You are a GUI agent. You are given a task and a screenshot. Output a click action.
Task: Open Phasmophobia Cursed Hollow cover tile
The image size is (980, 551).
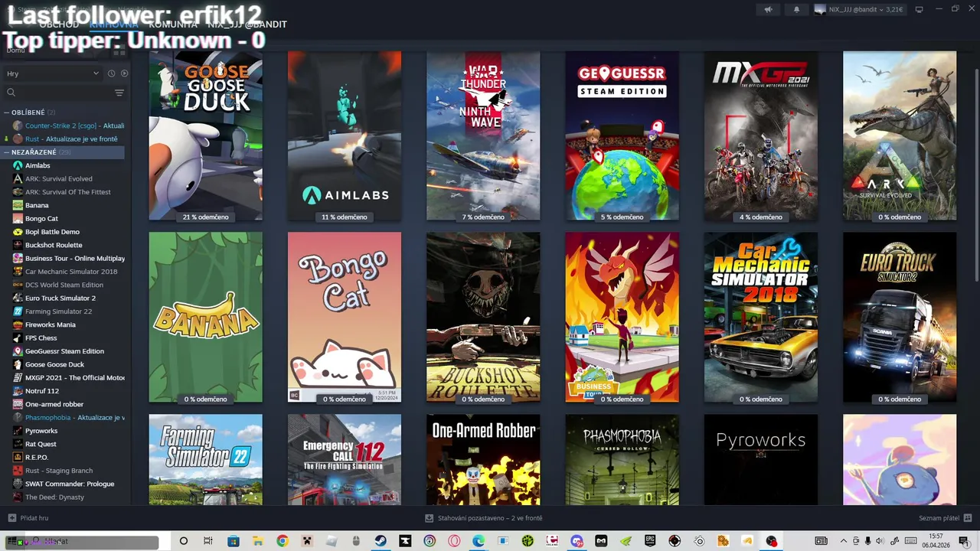622,460
